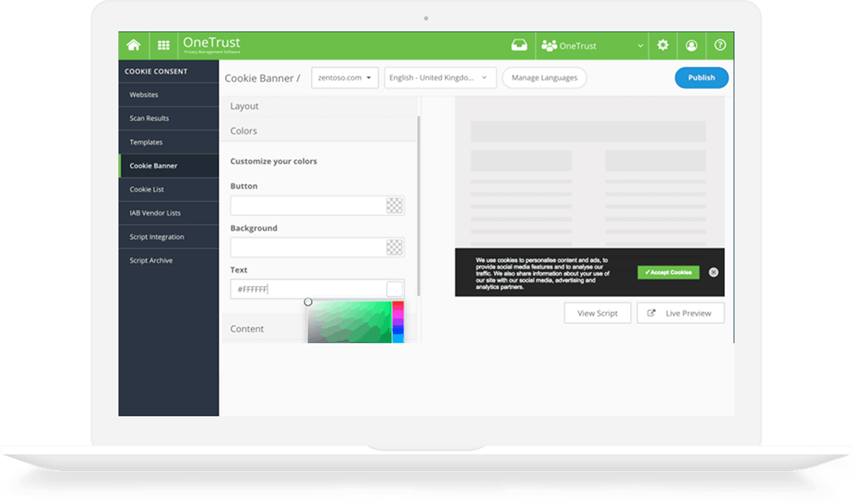Click the settings panel vertical scrollbar
The width and height of the screenshot is (860, 504).
click(x=419, y=206)
